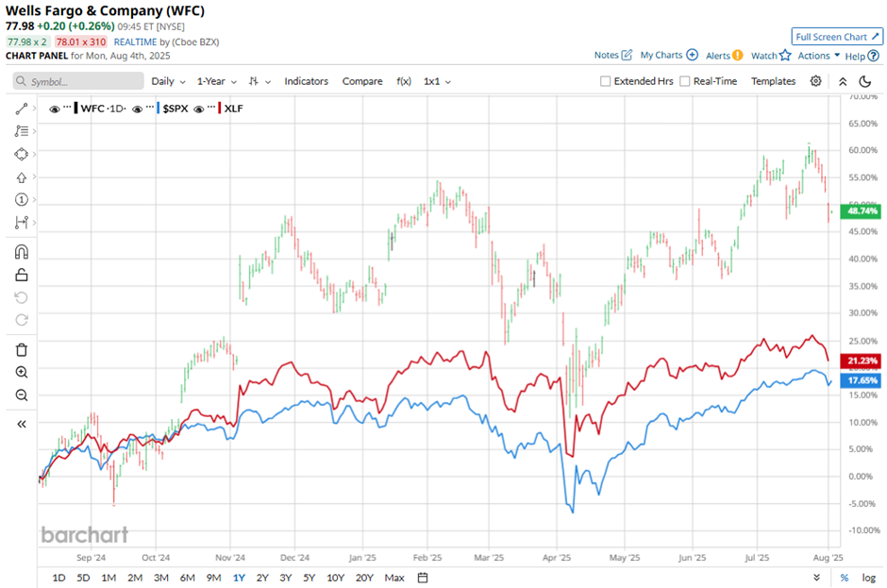Expand measure tool options chevron

(x=35, y=223)
